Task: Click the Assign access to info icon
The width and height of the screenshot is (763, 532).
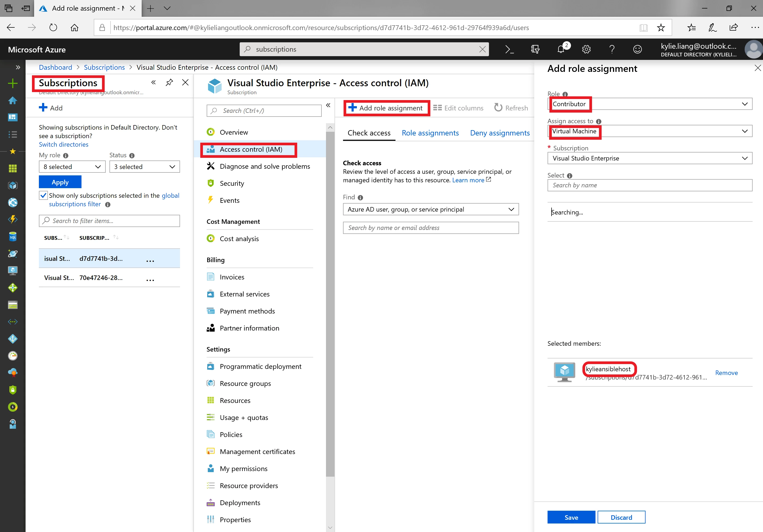Action: point(598,122)
